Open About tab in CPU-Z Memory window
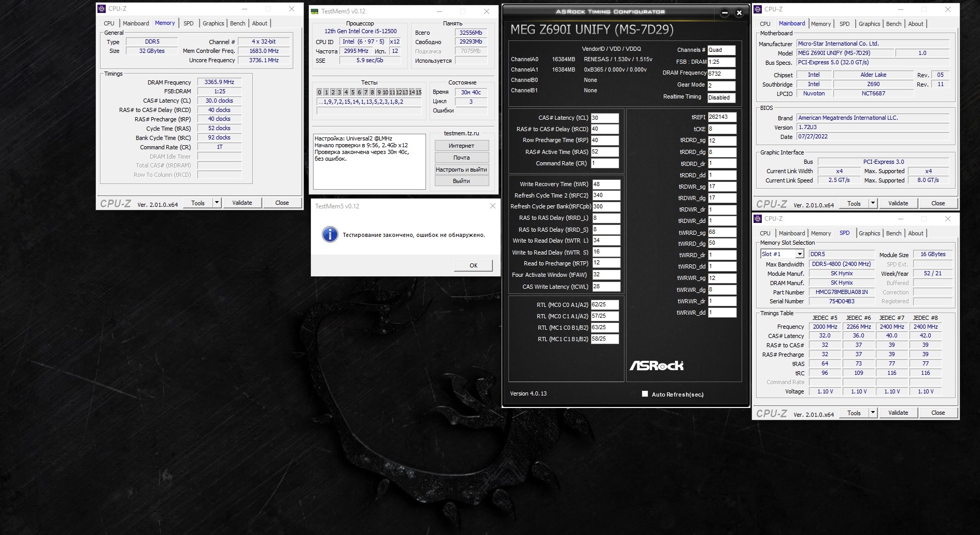Screen dimensions: 980x535 coord(260,23)
